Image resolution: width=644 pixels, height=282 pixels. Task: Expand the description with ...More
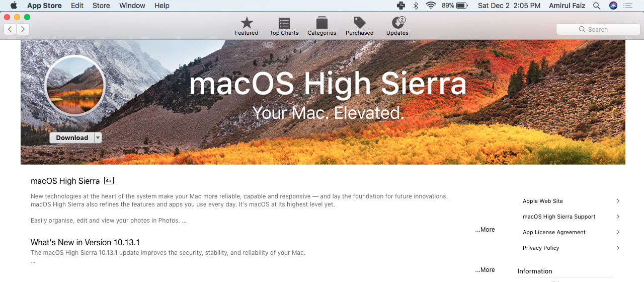tap(485, 230)
